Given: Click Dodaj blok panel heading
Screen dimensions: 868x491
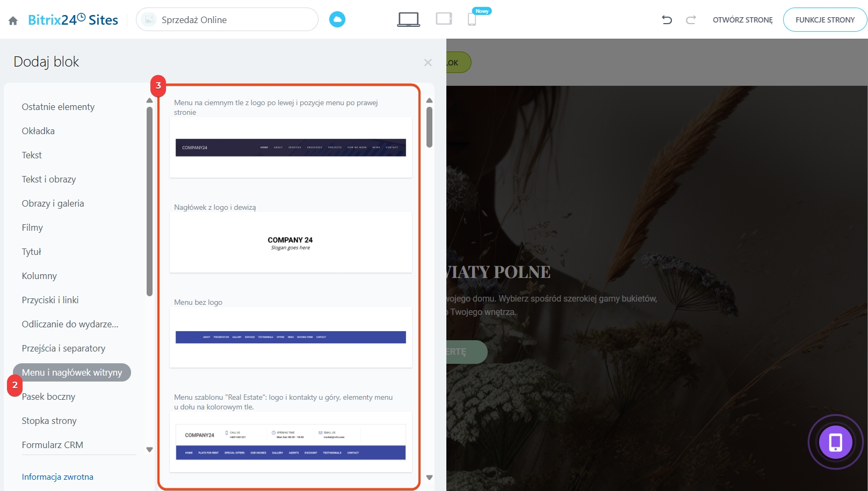Looking at the screenshot, I should tap(46, 62).
